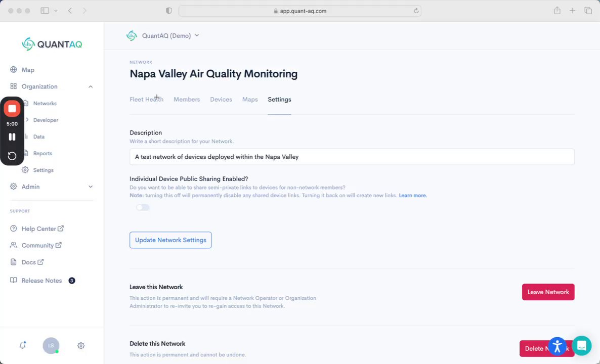The width and height of the screenshot is (600, 364).
Task: Pause the recording
Action: point(12,137)
